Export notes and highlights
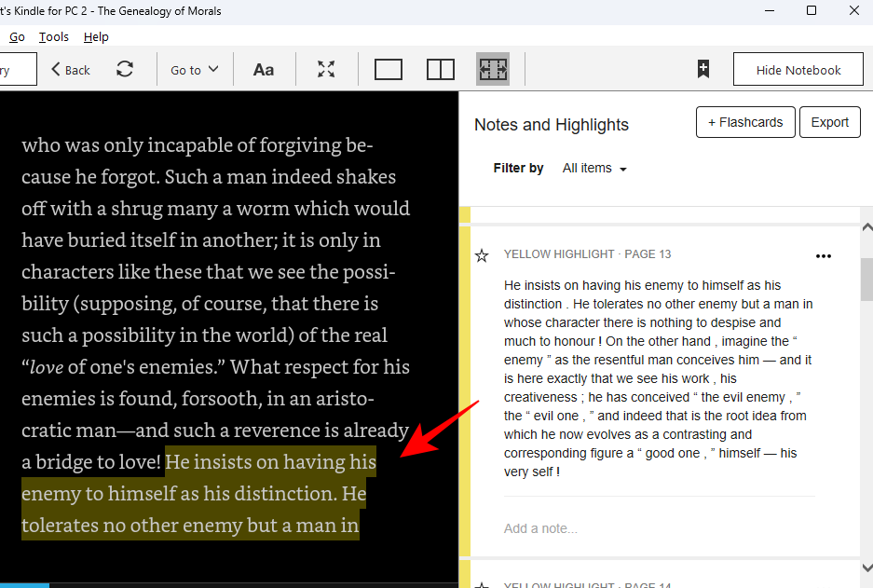Screen dimensions: 873x588 829,122
